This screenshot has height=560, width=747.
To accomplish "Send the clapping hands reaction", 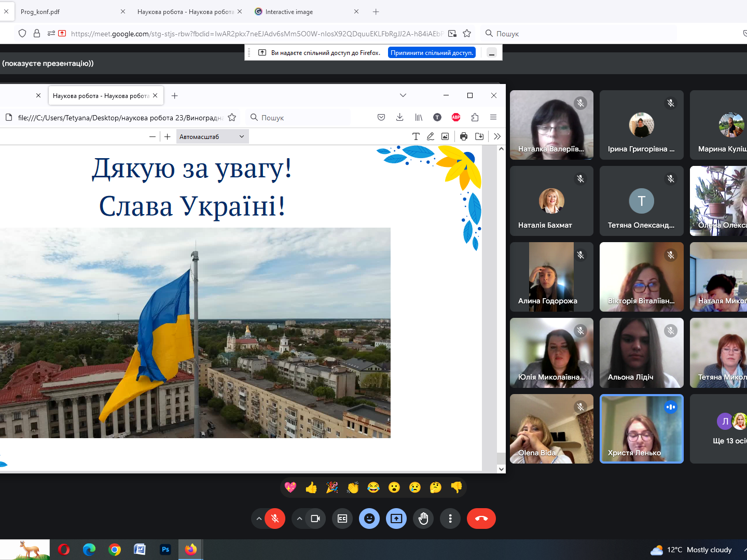I will click(x=353, y=487).
